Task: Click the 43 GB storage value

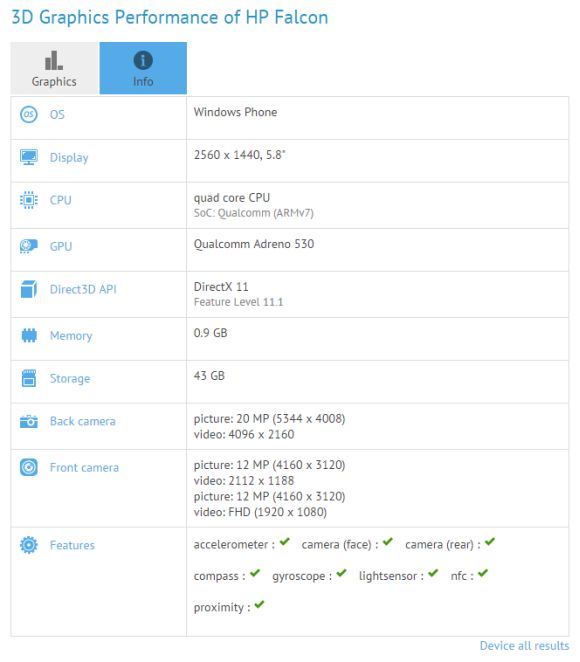Action: (209, 376)
